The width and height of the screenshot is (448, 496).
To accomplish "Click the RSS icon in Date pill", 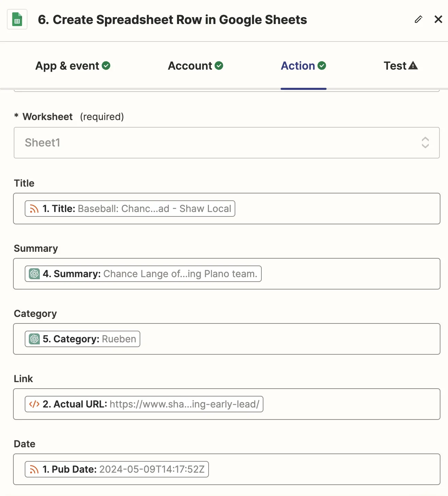I will [34, 469].
